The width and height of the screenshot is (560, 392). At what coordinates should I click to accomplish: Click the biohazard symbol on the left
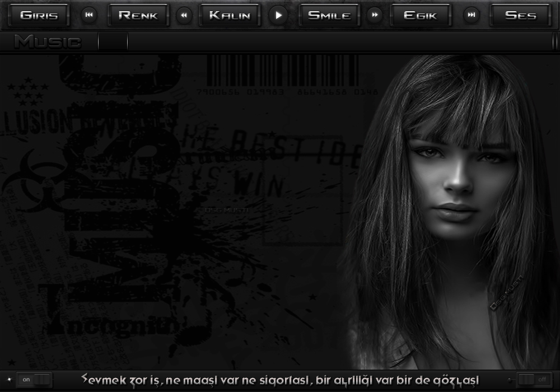point(36,179)
